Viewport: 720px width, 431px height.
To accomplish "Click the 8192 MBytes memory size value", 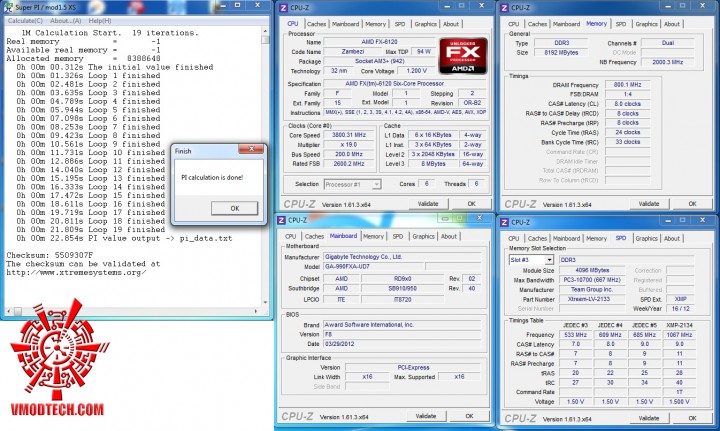I will click(561, 53).
